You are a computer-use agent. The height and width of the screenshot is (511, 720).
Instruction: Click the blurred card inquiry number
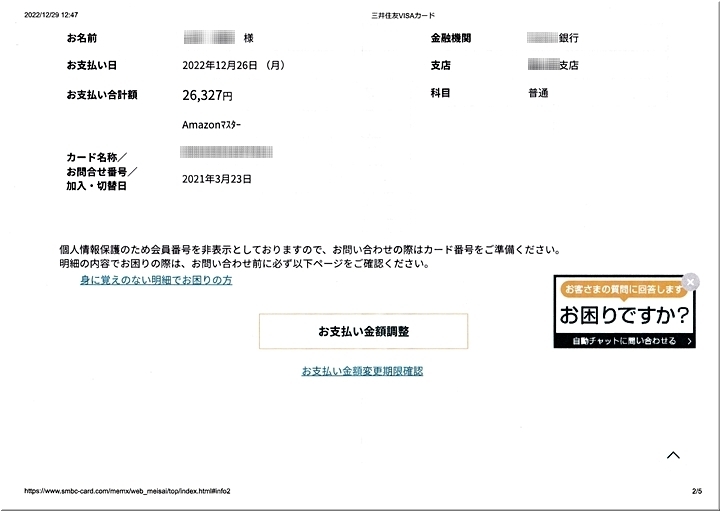pos(227,152)
